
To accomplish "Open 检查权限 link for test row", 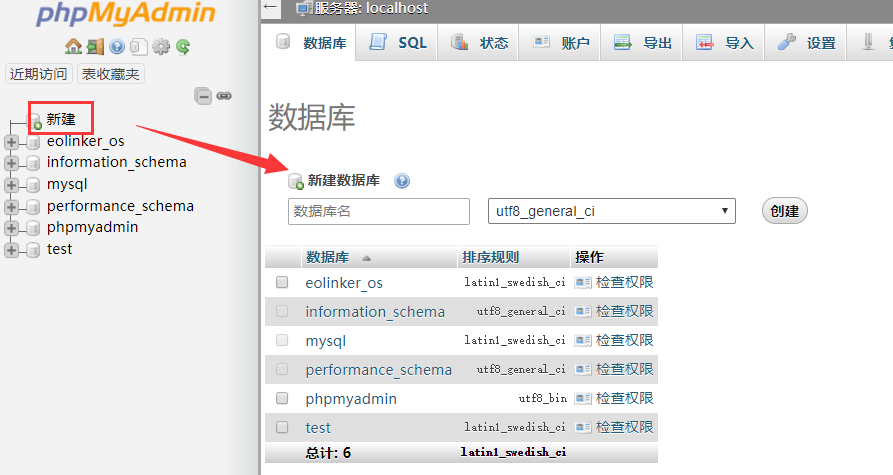I will click(x=624, y=427).
